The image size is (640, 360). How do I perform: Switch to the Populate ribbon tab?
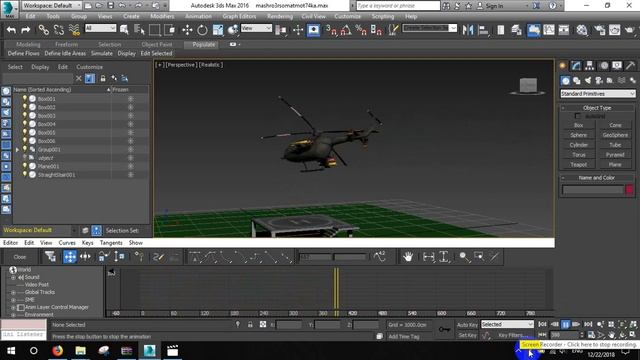point(204,44)
